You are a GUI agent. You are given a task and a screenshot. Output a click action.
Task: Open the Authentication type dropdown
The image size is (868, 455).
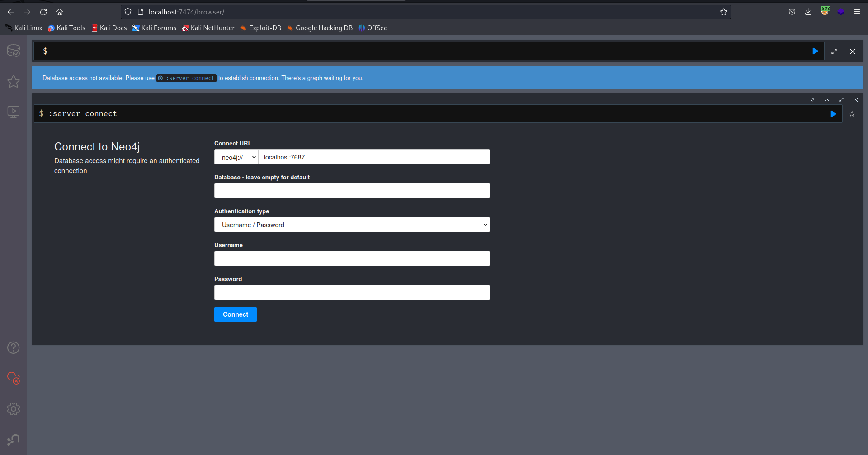click(x=352, y=225)
